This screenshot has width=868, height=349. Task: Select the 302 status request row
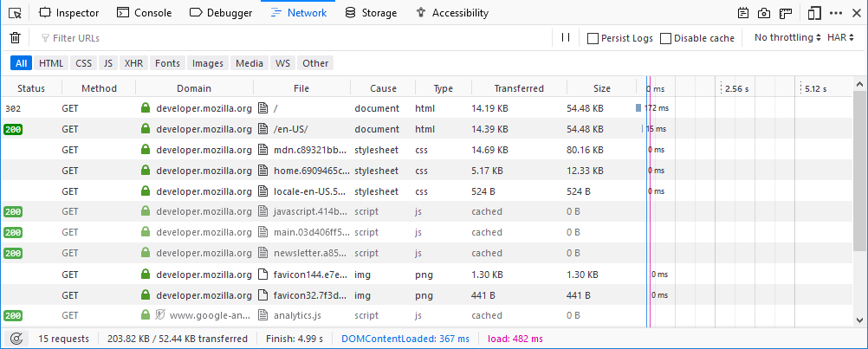click(x=426, y=108)
